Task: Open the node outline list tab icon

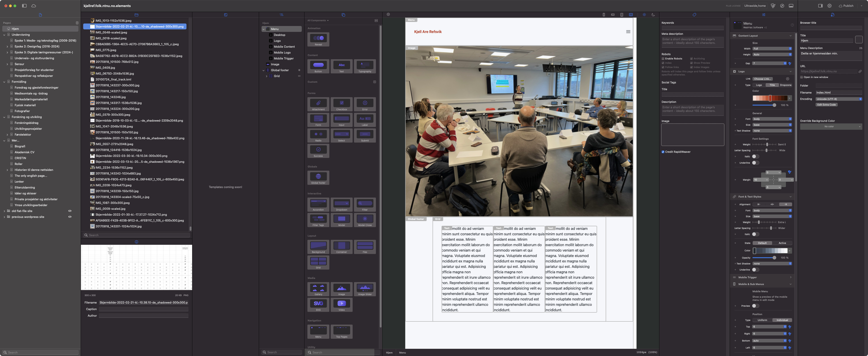Action: pos(281,15)
